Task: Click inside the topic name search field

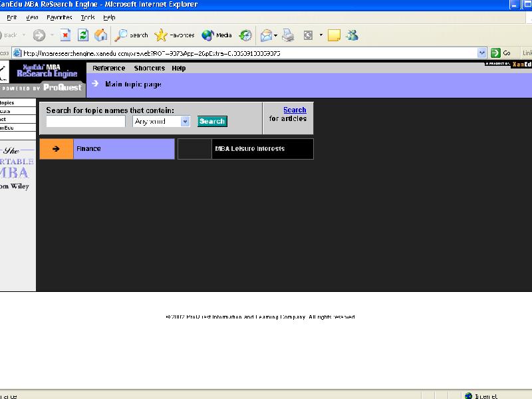Action: (x=86, y=122)
